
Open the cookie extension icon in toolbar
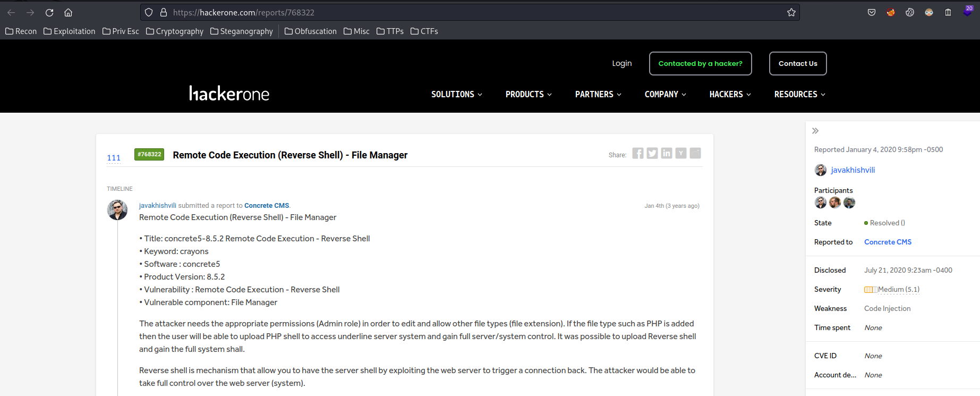coord(910,12)
